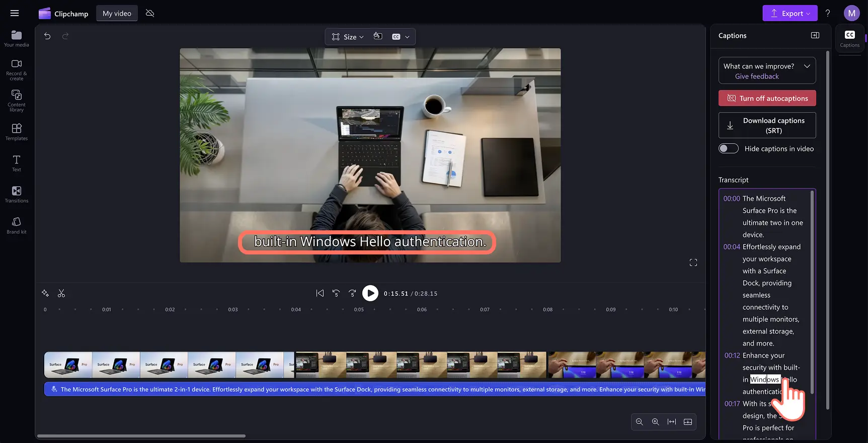The width and height of the screenshot is (868, 443).
Task: Collapse the Captions panel with the panel icon
Action: 815,35
